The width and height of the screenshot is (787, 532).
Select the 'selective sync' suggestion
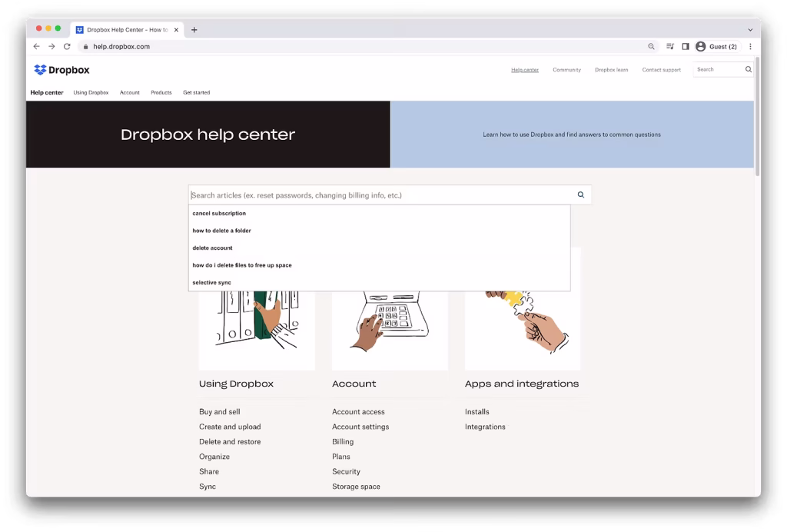pyautogui.click(x=379, y=283)
